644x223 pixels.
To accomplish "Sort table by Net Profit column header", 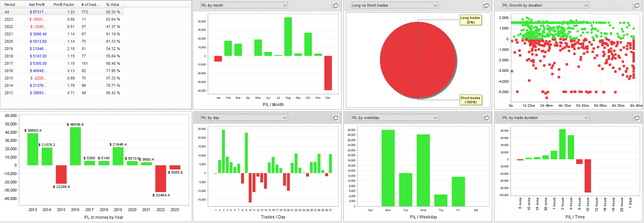I will tap(37, 5).
